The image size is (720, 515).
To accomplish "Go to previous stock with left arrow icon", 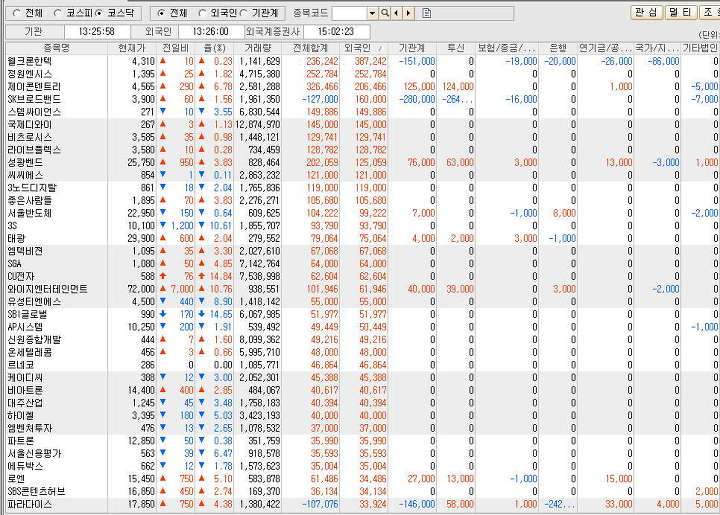I will click(397, 13).
